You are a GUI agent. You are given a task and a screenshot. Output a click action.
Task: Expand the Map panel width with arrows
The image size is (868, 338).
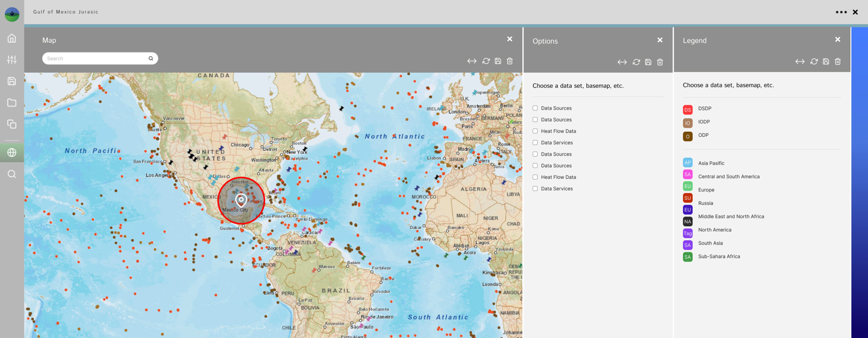[472, 61]
